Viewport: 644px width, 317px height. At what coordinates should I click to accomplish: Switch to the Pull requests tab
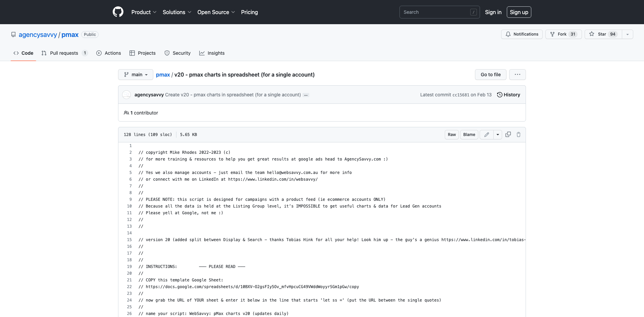click(x=64, y=53)
